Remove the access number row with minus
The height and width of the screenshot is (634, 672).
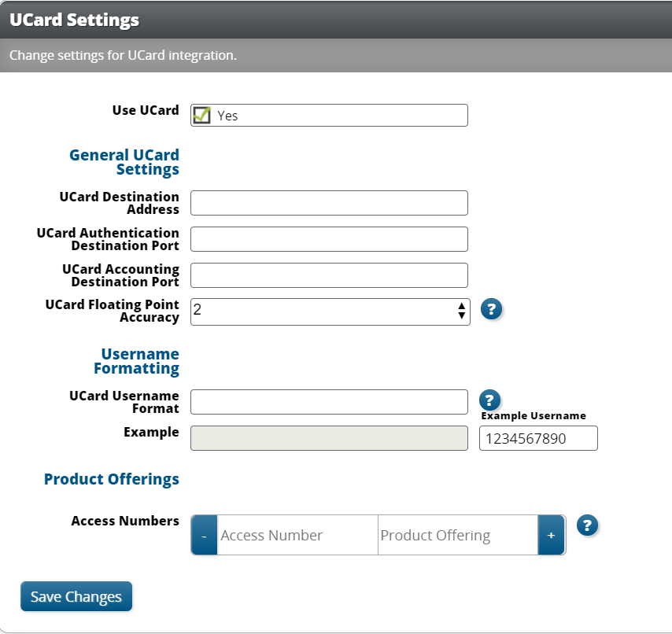click(204, 535)
